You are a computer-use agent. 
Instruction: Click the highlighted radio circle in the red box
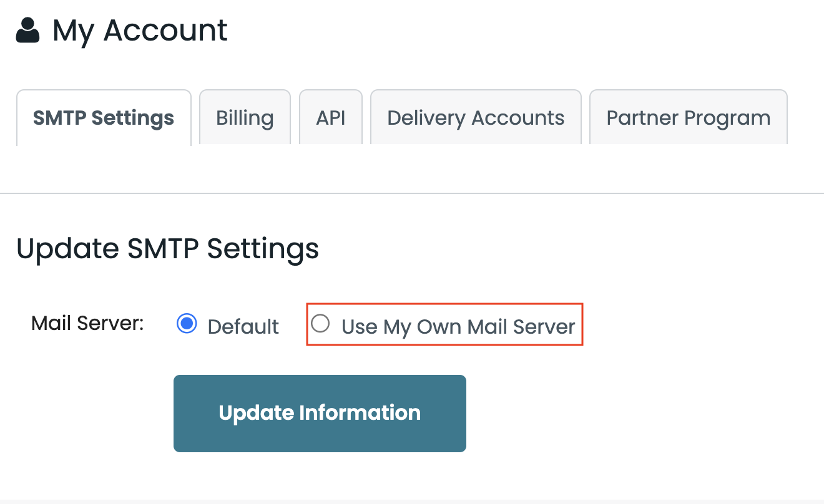320,323
